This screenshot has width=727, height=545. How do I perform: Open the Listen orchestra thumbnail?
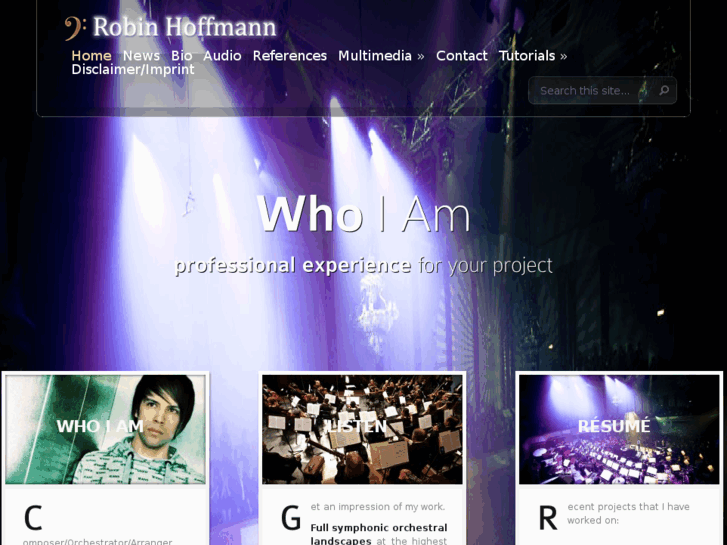362,430
